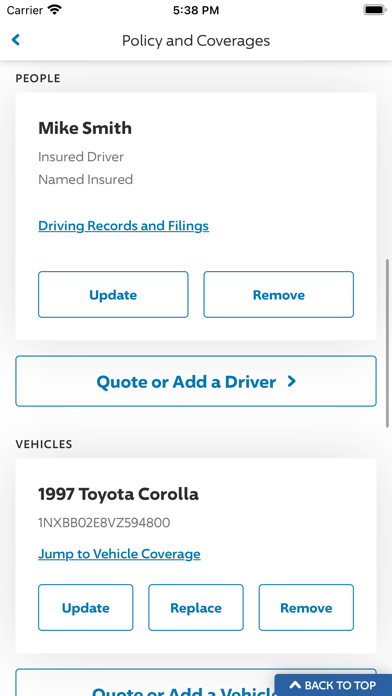Go back to top of page
Image resolution: width=392 pixels, height=696 pixels.
point(333,685)
